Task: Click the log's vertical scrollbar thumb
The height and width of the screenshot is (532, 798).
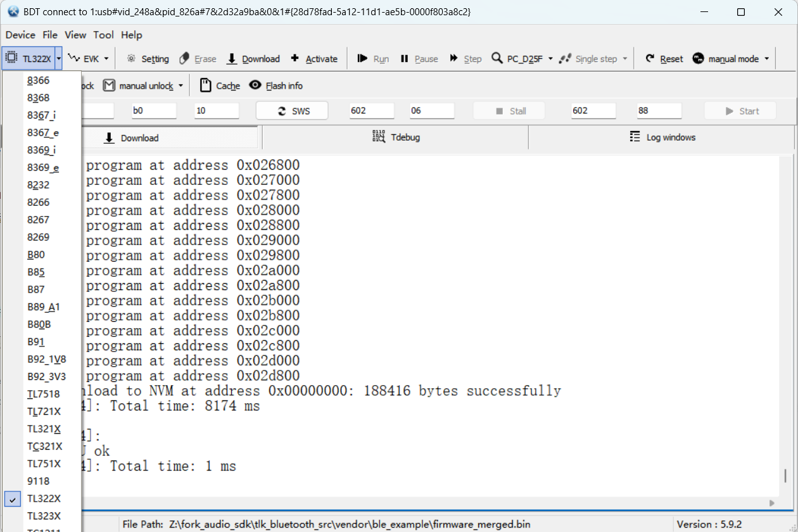Action: coord(785,476)
